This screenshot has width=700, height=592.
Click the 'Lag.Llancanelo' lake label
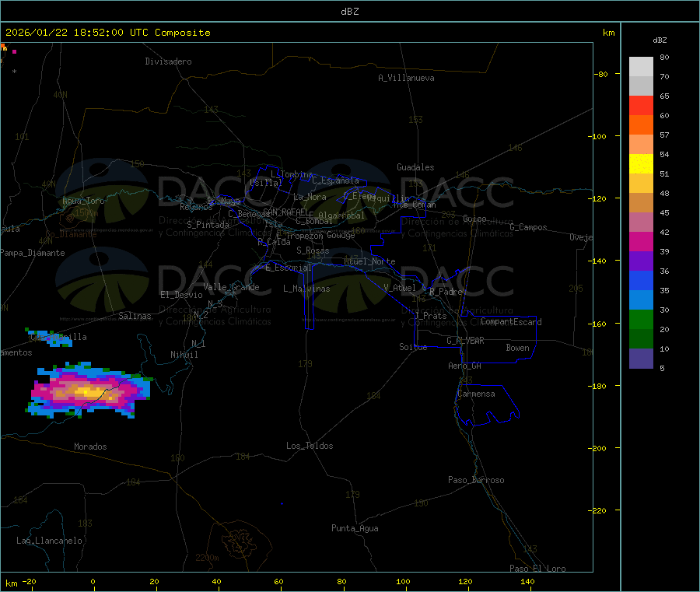click(x=50, y=541)
